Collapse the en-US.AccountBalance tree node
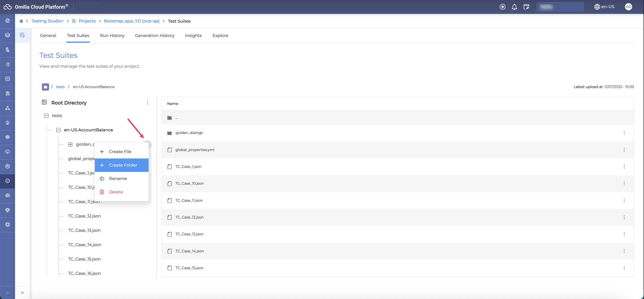Viewport: 644px width, 299px height. [x=58, y=130]
